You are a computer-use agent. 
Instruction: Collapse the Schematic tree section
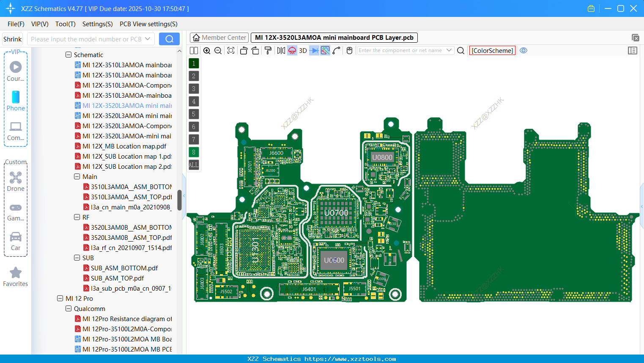pos(68,55)
